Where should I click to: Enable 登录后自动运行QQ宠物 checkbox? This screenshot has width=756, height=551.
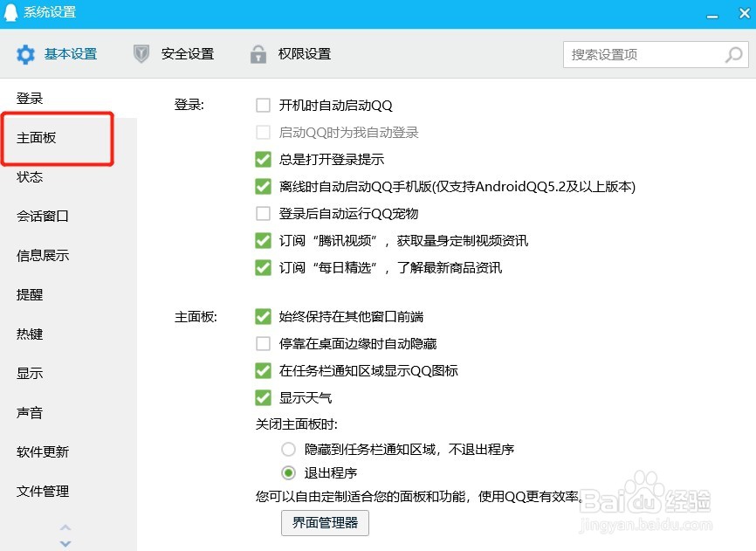264,213
